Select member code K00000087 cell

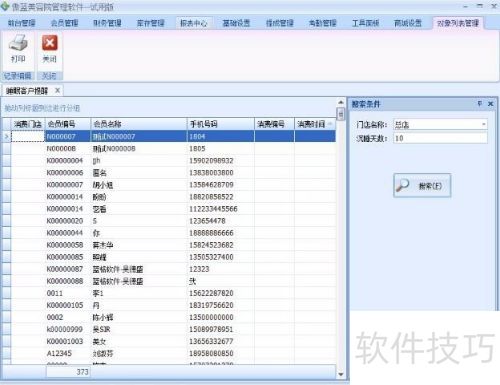point(68,269)
